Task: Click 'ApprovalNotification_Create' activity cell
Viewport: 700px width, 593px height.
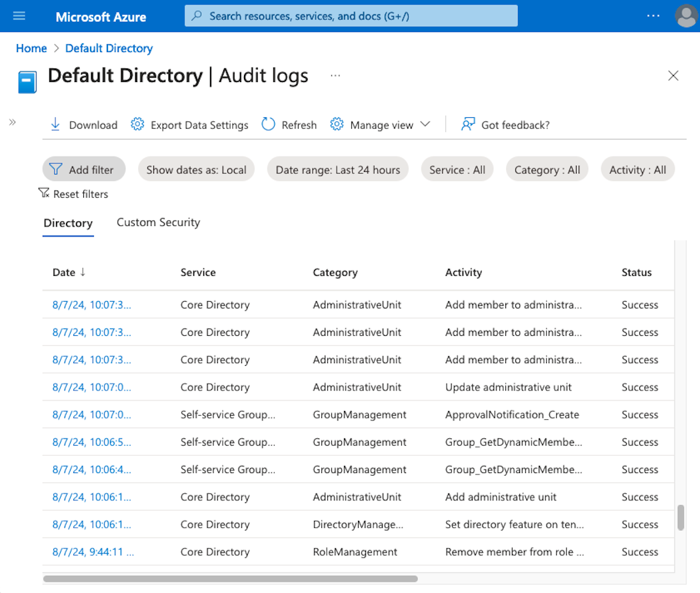Action: [x=512, y=415]
